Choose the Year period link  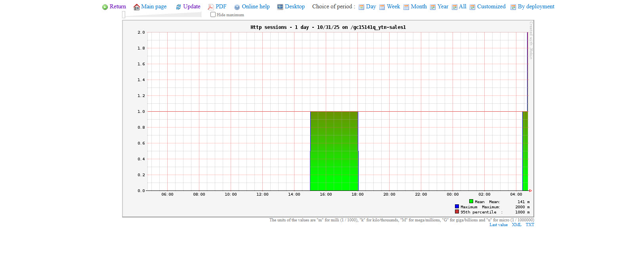[443, 7]
